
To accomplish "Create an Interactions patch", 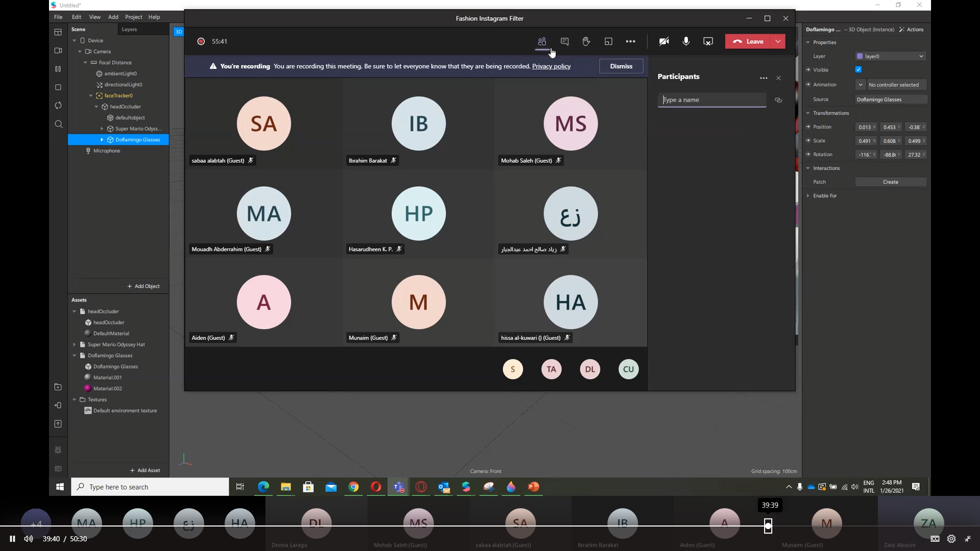I will [891, 182].
